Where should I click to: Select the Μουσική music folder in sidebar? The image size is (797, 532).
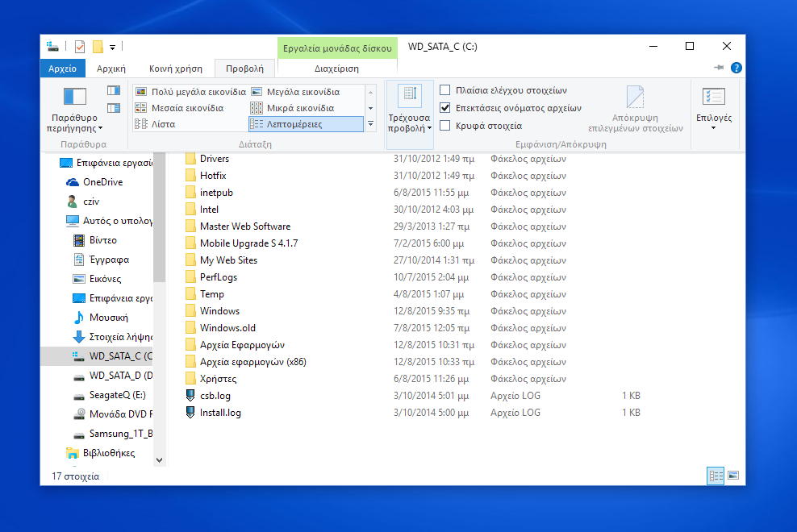pos(108,318)
